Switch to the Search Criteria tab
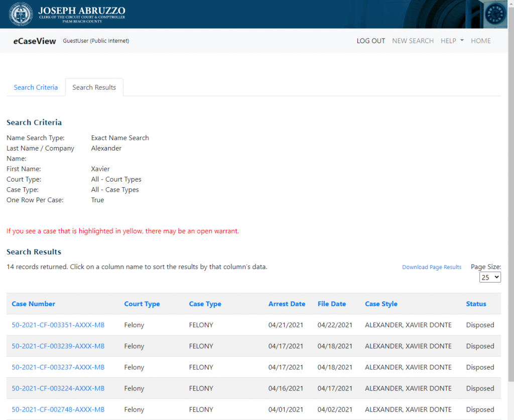 point(36,87)
